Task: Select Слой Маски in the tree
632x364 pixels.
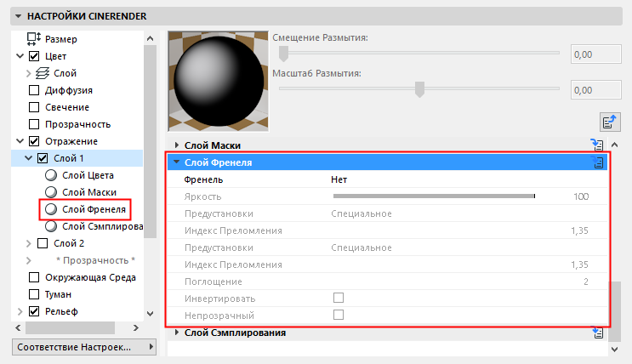Action: [89, 192]
